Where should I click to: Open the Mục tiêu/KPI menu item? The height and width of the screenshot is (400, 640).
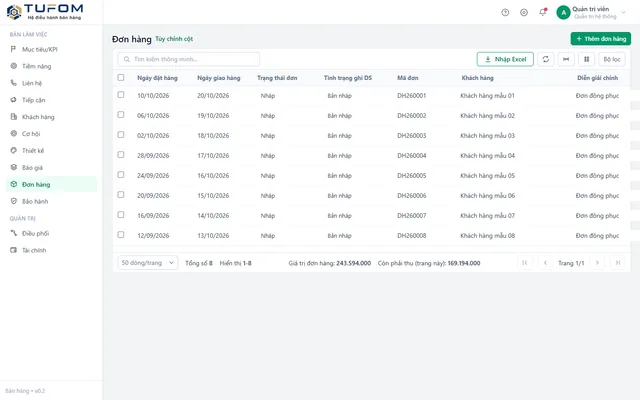(51, 49)
